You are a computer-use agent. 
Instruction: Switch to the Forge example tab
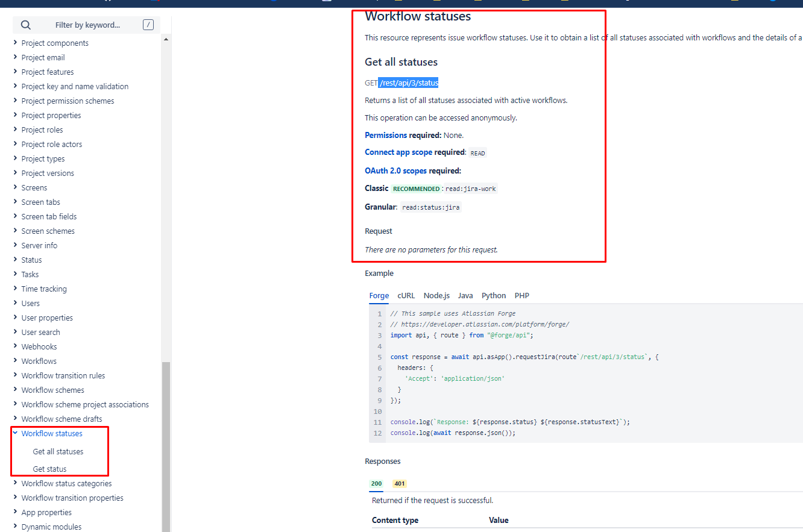[x=379, y=295]
